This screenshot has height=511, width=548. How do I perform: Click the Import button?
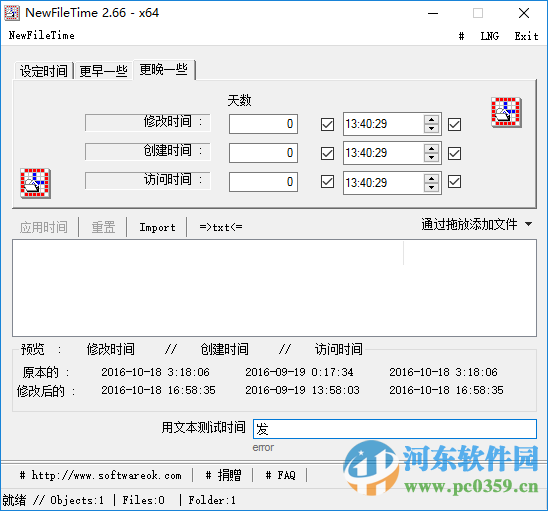157,227
